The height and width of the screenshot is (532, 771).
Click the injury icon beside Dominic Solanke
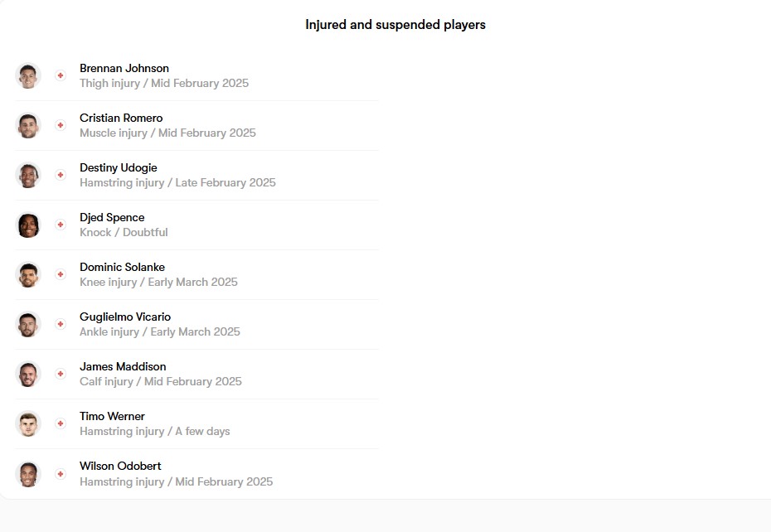60,274
